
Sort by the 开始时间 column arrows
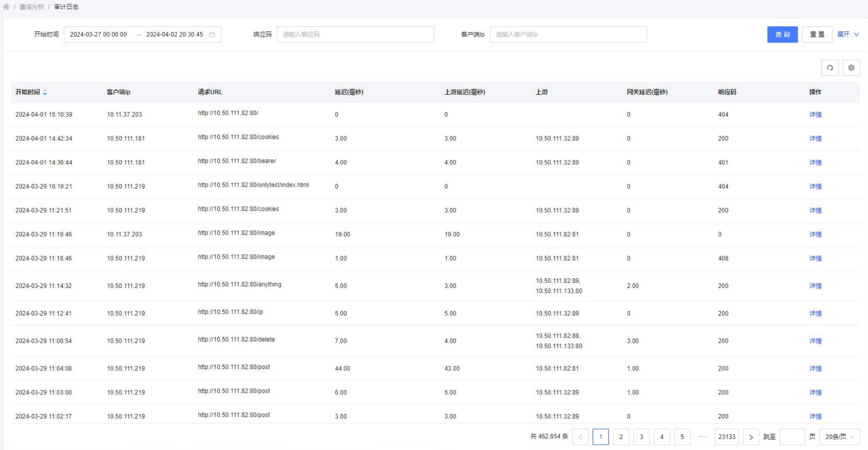45,92
